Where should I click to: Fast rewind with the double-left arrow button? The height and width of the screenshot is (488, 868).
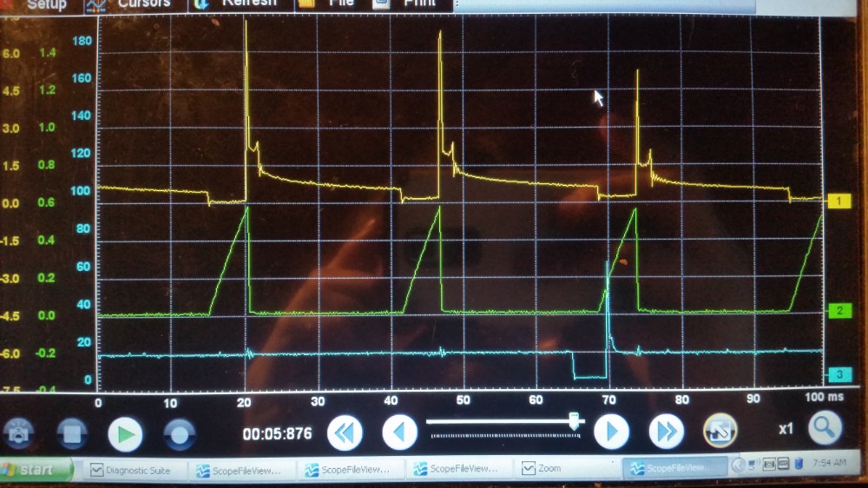345,432
